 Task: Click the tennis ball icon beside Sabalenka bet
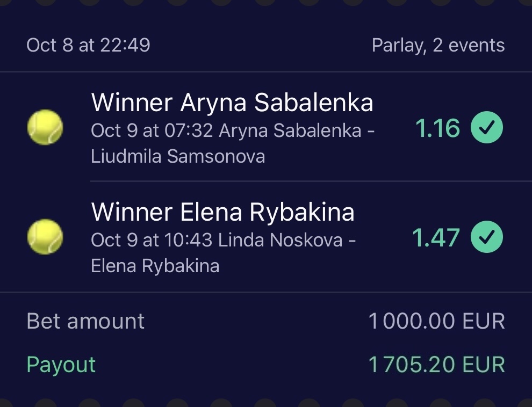tap(45, 127)
